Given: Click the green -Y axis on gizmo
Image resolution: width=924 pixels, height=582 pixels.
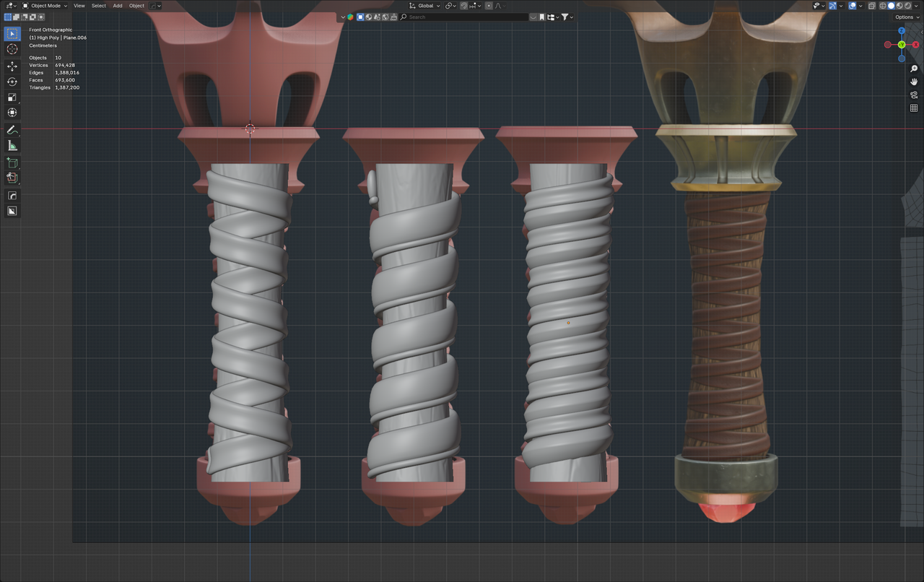Looking at the screenshot, I should (x=902, y=45).
